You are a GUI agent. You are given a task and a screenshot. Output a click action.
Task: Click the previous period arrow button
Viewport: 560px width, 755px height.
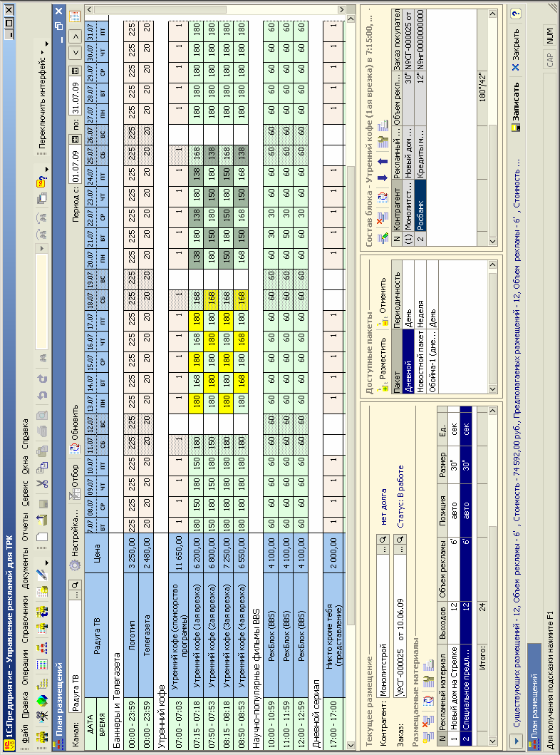point(75,53)
